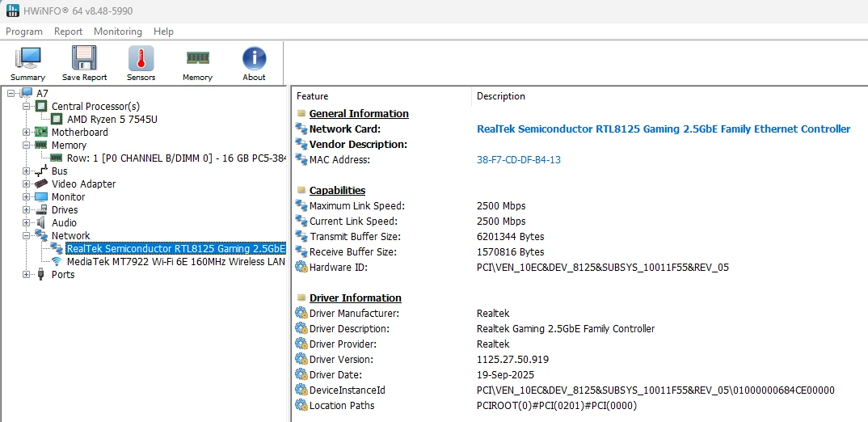Expand the Monitor tree node
Viewport: 868px width, 422px height.
pos(26,196)
